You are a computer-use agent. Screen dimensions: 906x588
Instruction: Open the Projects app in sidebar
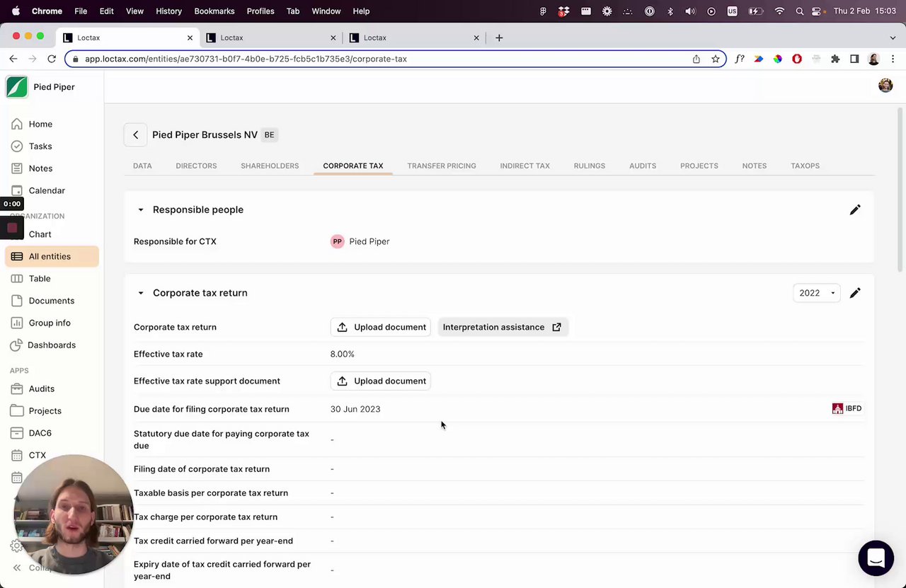point(45,410)
